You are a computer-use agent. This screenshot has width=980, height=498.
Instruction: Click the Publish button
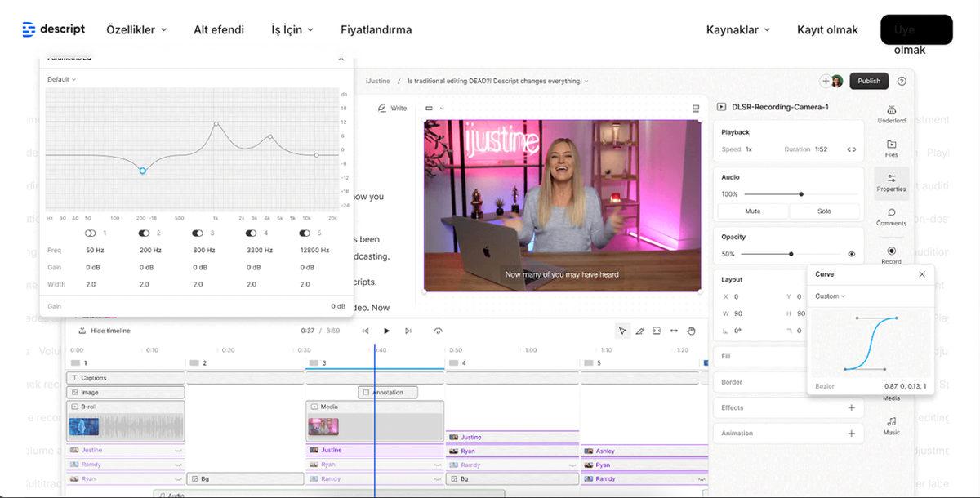(x=869, y=81)
